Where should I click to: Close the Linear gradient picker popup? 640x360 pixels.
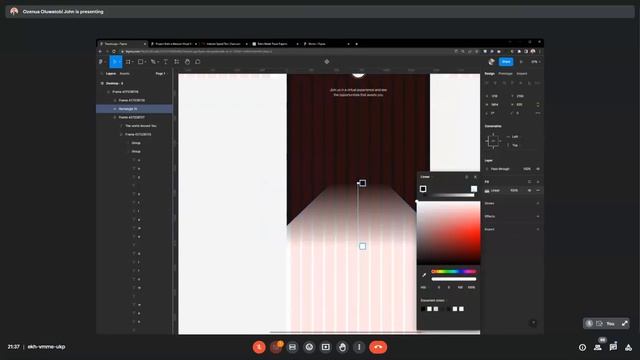[475, 177]
